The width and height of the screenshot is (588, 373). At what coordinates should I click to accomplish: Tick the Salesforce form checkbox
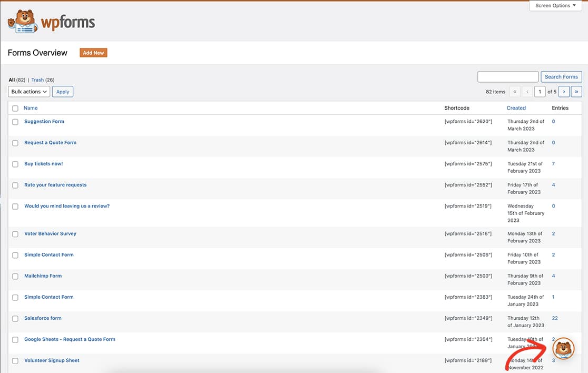[15, 319]
